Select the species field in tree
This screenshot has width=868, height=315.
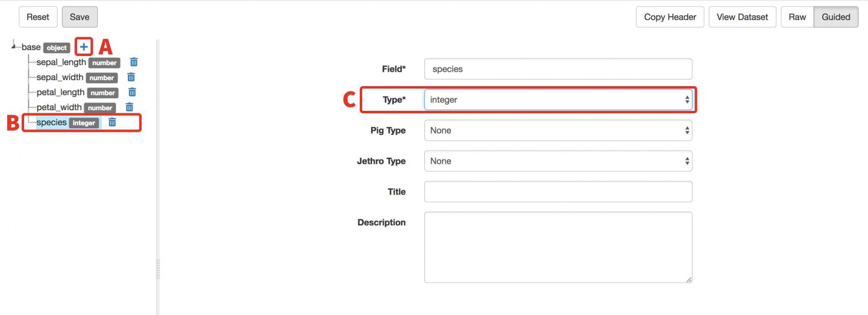[52, 122]
